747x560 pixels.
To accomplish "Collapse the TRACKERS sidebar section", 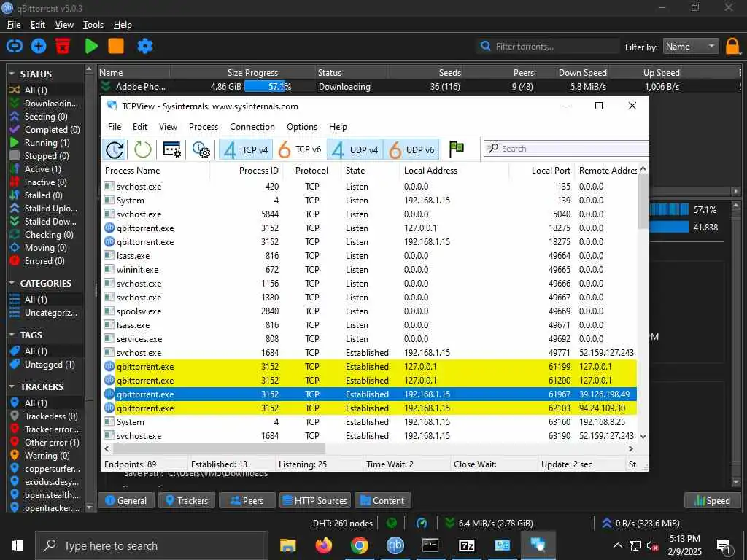I will pyautogui.click(x=12, y=386).
